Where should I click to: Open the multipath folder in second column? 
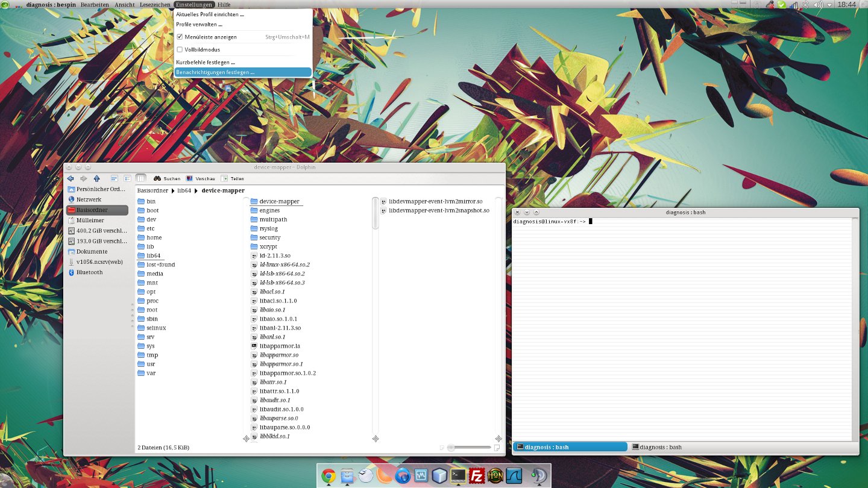pyautogui.click(x=269, y=219)
